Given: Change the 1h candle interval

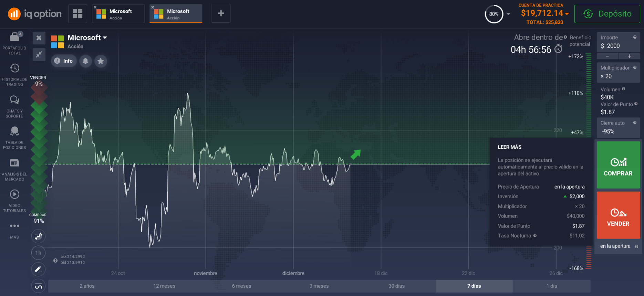Looking at the screenshot, I should (38, 253).
